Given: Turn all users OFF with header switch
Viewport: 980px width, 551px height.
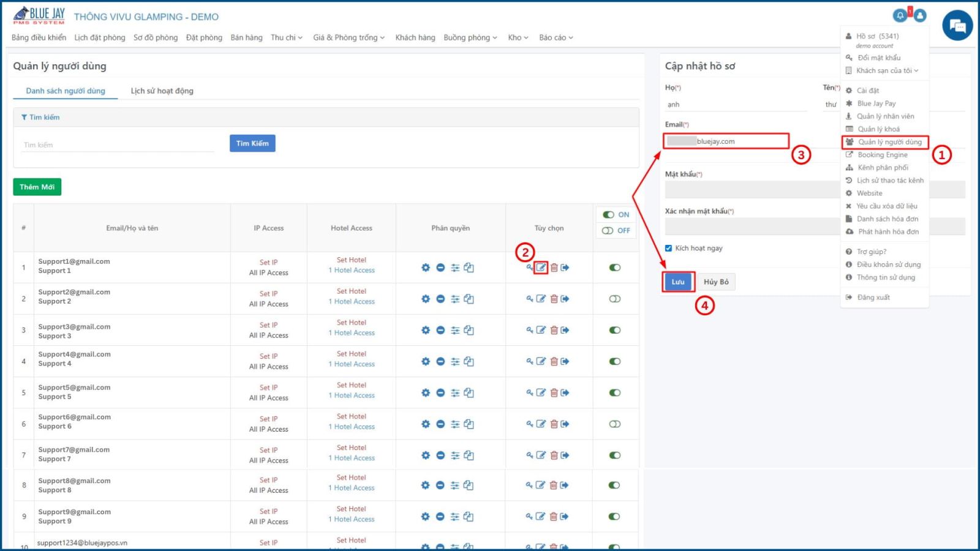Looking at the screenshot, I should pyautogui.click(x=608, y=231).
